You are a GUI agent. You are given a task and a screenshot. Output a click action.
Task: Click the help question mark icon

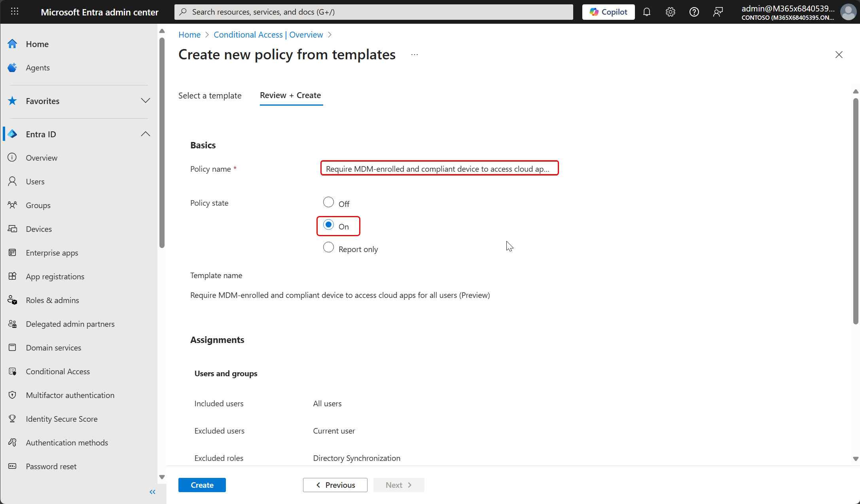[x=694, y=12]
